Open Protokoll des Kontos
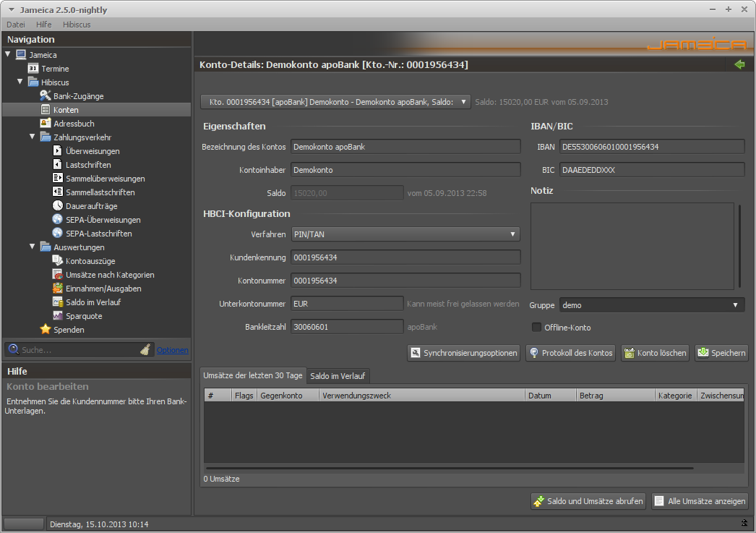The height and width of the screenshot is (533, 756). coord(570,353)
